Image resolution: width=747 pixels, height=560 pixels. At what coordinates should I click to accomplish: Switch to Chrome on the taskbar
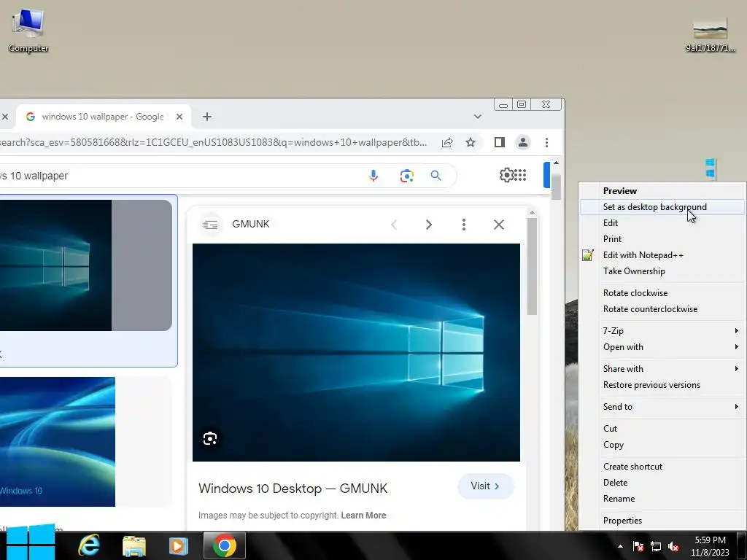225,545
